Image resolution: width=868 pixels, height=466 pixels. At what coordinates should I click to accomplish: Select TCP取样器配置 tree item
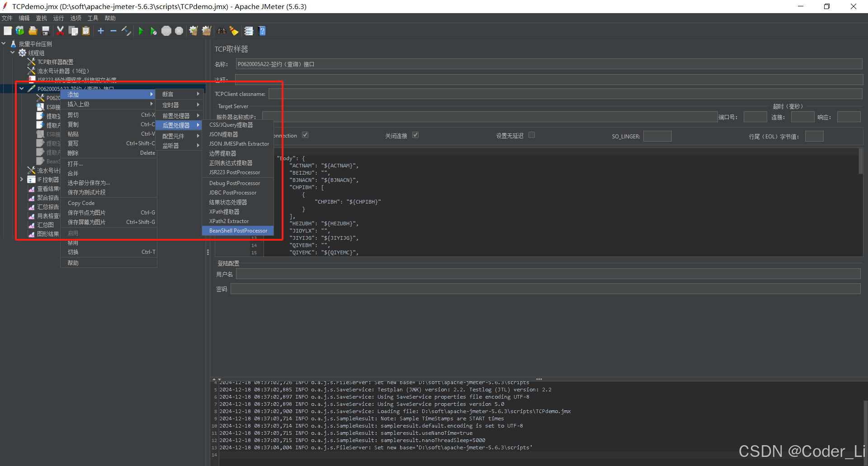click(x=55, y=62)
